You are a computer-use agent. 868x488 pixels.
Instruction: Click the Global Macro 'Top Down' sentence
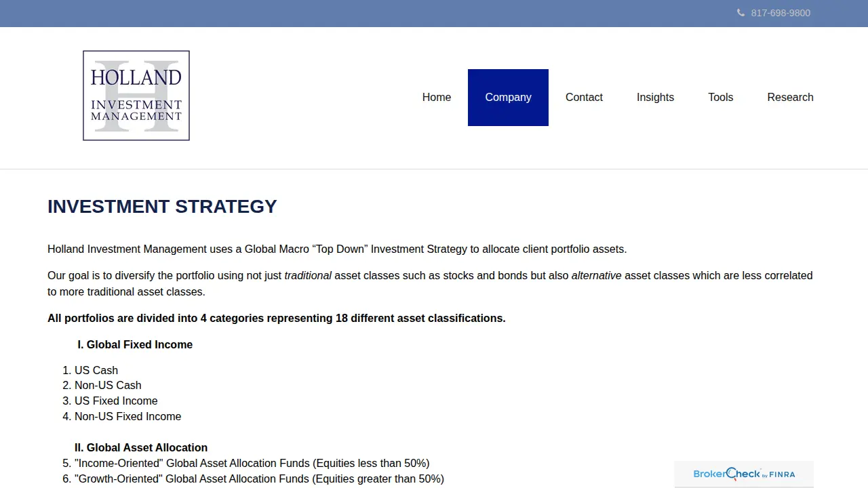tap(337, 249)
